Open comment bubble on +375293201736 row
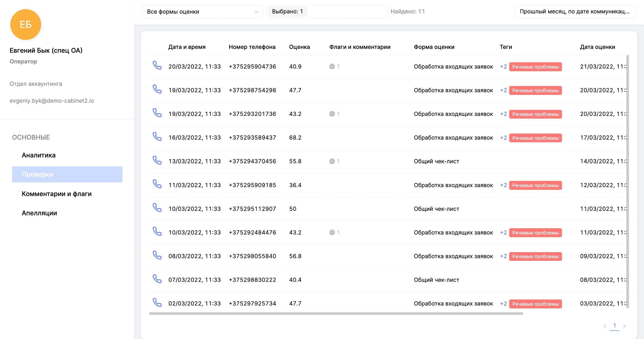Screen dimensions: 644x339 [332, 114]
